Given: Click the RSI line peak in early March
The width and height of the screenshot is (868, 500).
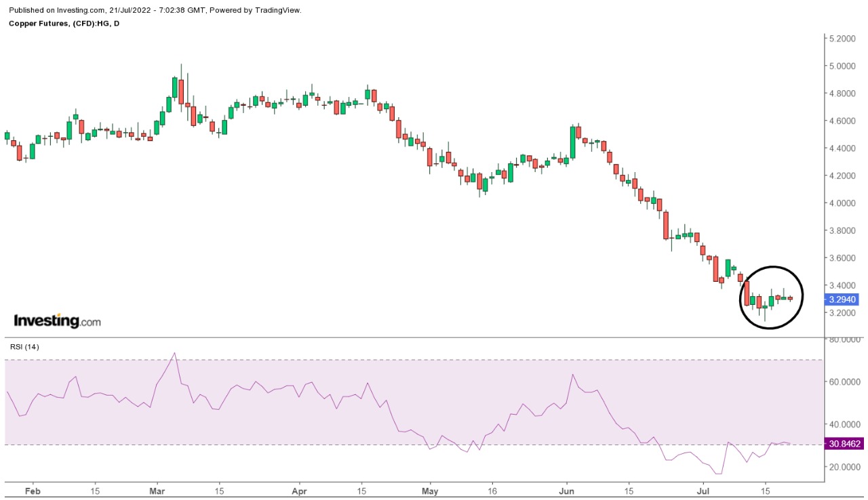Looking at the screenshot, I should coord(174,353).
